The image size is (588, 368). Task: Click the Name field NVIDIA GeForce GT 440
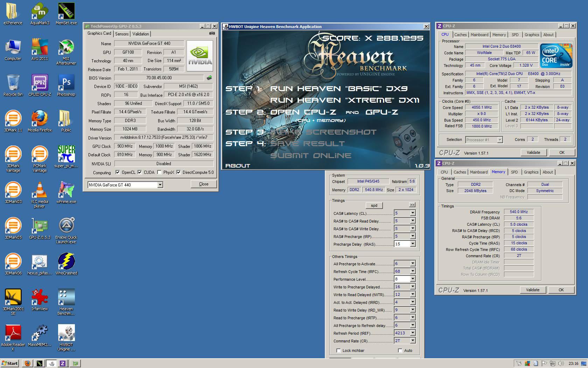pos(149,43)
